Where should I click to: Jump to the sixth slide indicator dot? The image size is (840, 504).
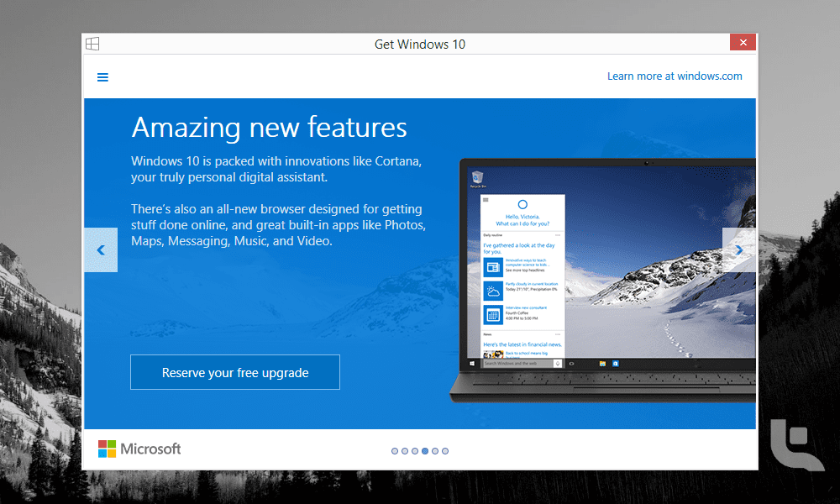pyautogui.click(x=445, y=451)
